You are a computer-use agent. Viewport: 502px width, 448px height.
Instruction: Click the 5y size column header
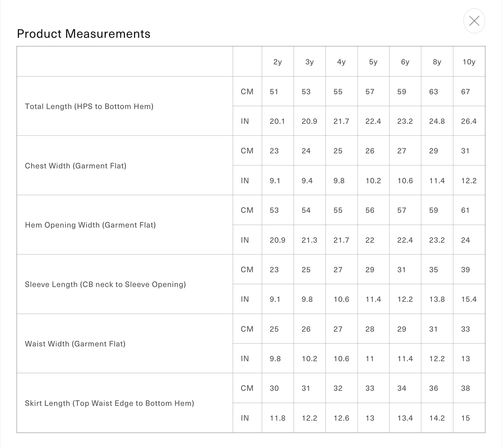pos(373,62)
